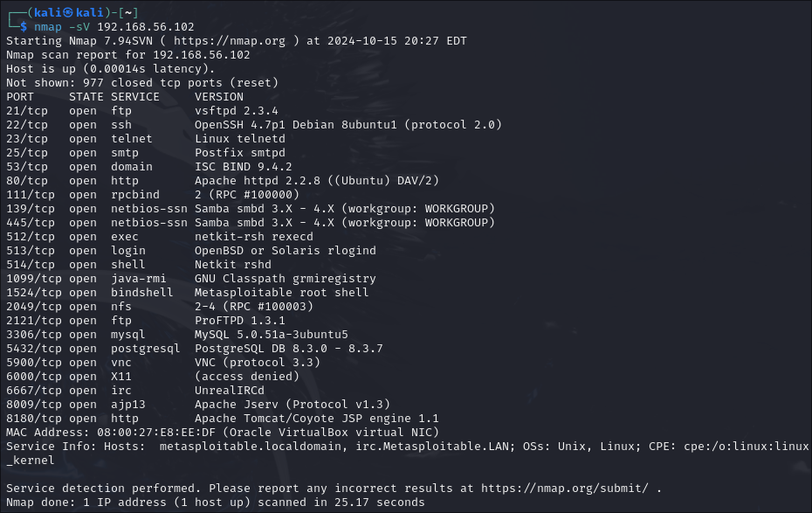The height and width of the screenshot is (513, 812).
Task: Click the Apache Tomcat/Coyote JSP engine text
Action: [x=316, y=418]
